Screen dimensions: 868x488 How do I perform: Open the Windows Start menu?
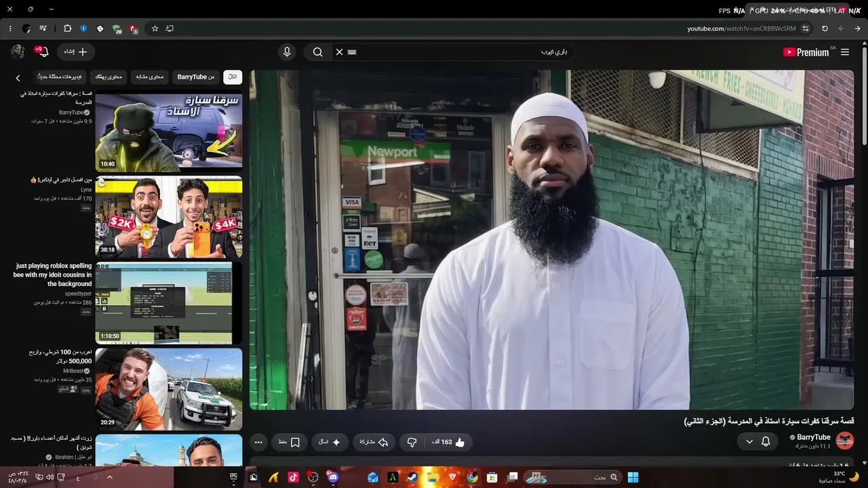point(633,477)
